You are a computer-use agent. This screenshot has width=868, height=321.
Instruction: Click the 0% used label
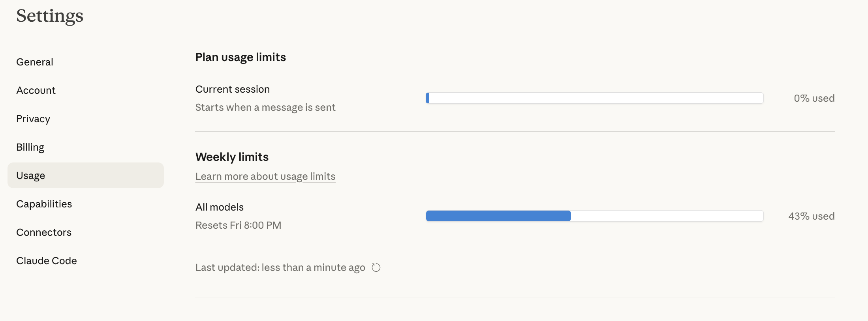click(814, 98)
